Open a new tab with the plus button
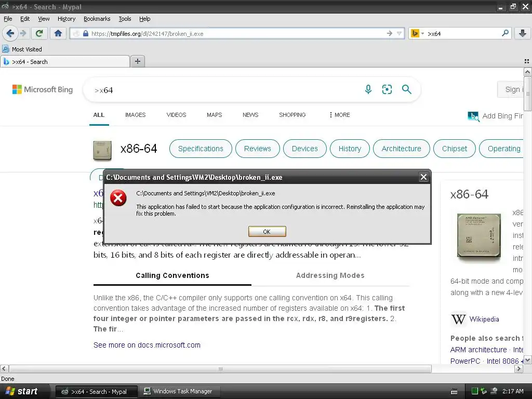Viewport: 532px width, 399px height. click(137, 61)
